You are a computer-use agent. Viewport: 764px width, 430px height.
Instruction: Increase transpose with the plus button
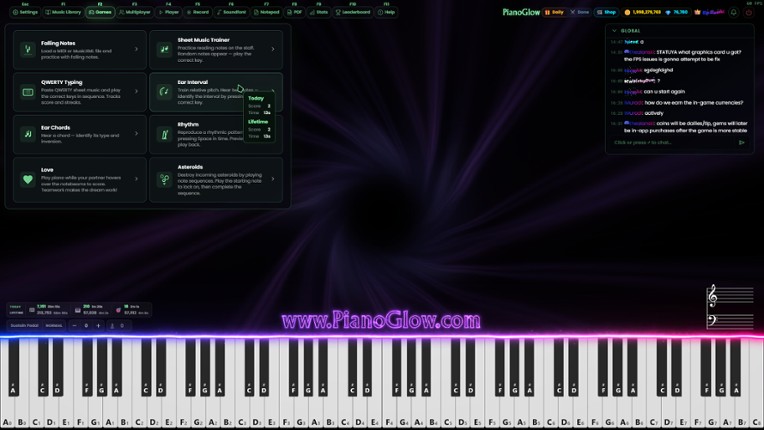pos(98,325)
